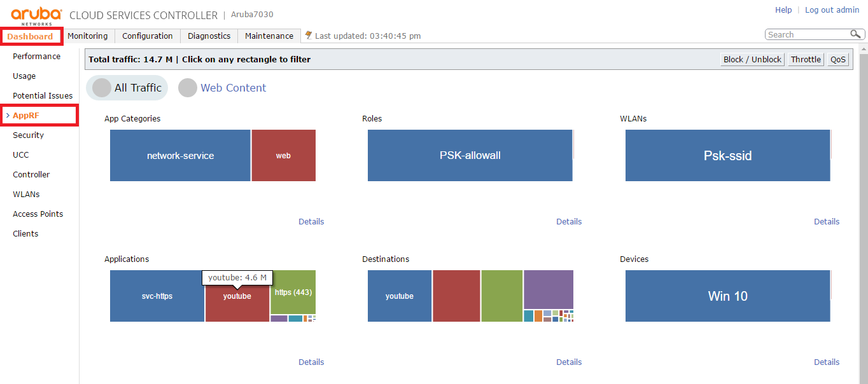Image resolution: width=868 pixels, height=384 pixels.
Task: Filter by https (443) application rectangle
Action: [293, 292]
